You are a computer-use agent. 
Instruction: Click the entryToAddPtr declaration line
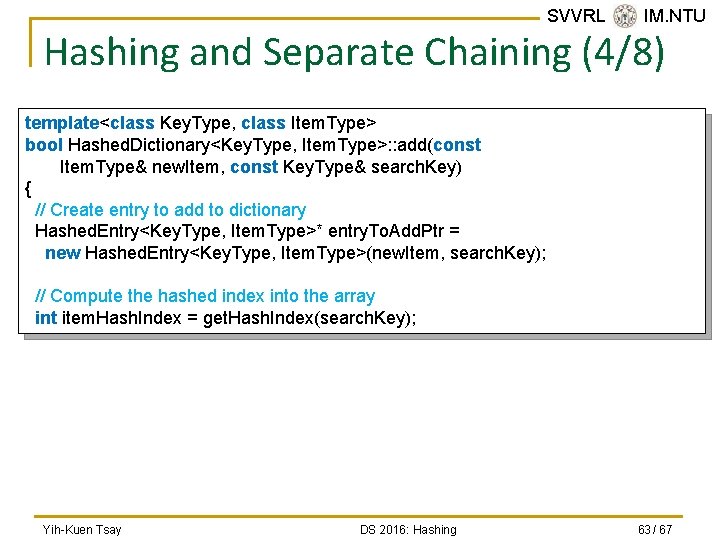247,231
